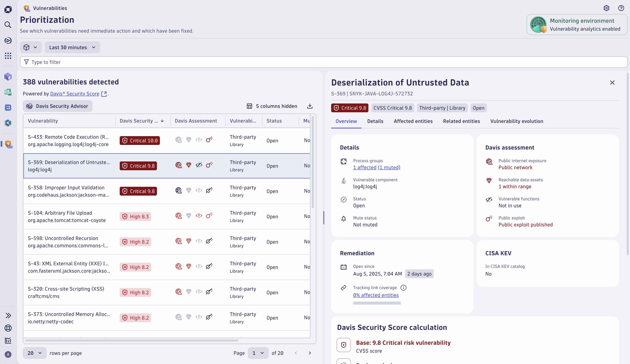630x364 pixels.
Task: Click the download export icon above the table
Action: point(310,106)
